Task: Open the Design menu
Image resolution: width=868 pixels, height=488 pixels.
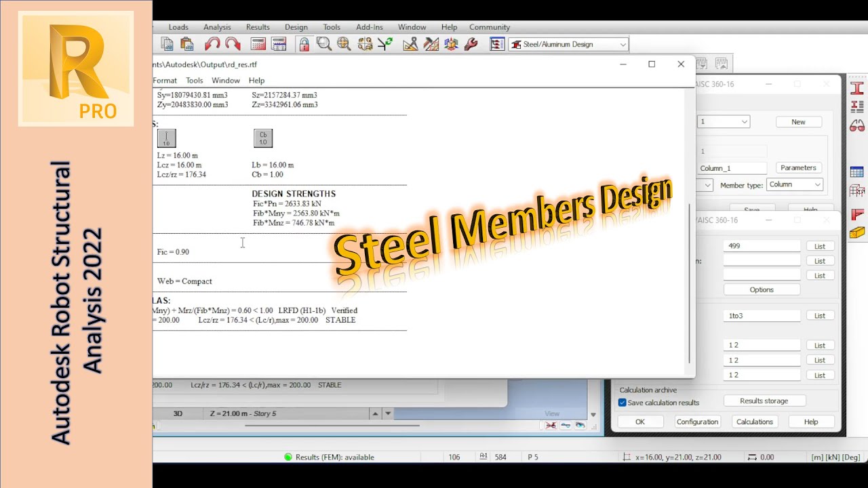Action: 296,27
